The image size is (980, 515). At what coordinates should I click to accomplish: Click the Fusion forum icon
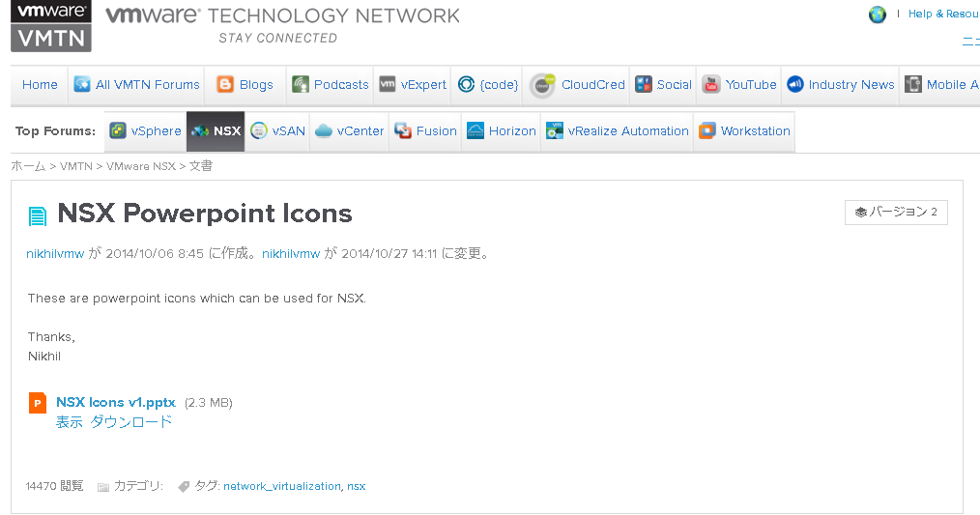click(x=403, y=130)
